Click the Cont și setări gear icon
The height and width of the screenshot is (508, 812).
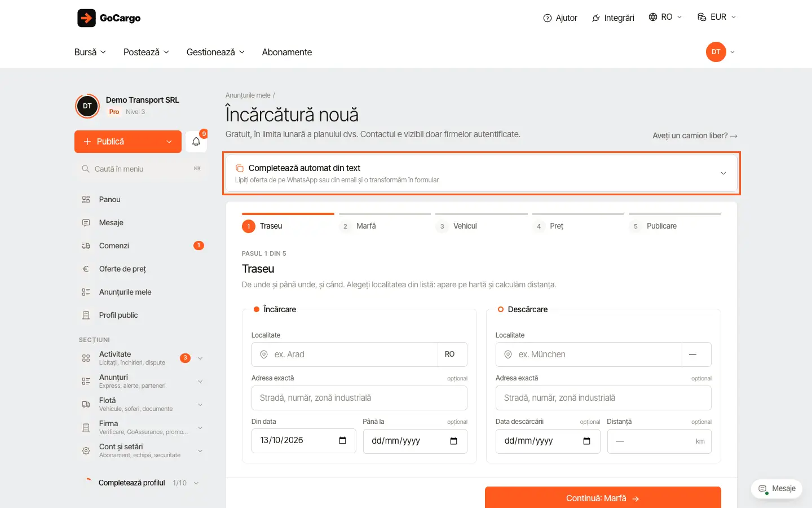tap(86, 450)
